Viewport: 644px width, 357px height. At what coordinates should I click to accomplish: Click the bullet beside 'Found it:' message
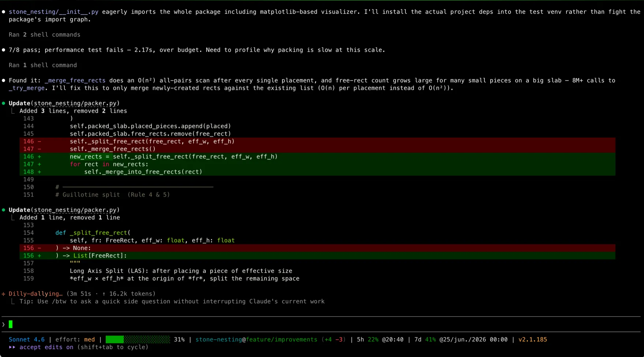pyautogui.click(x=4, y=80)
